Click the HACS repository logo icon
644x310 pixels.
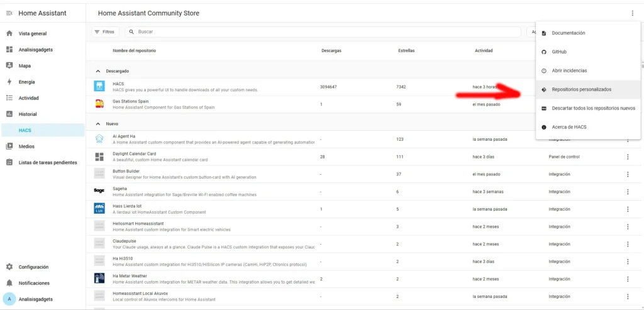99,86
